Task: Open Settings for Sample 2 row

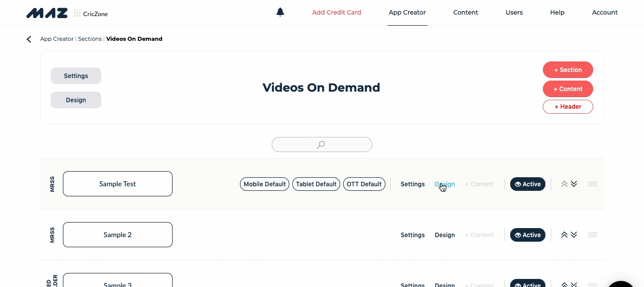Action: tap(413, 235)
